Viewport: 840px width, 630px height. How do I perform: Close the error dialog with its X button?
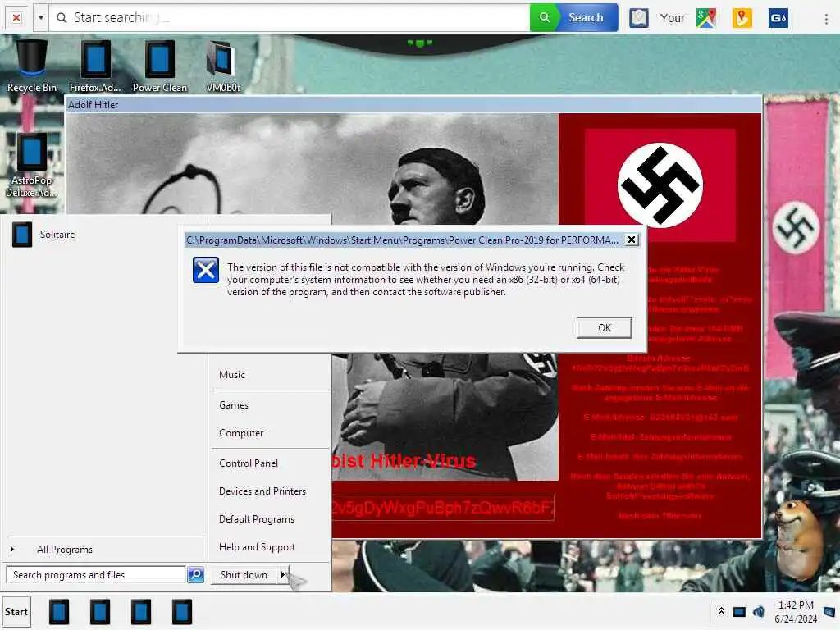coord(632,240)
